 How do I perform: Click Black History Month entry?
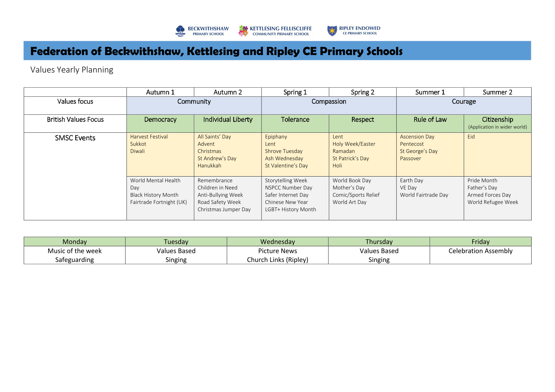tap(154, 195)
